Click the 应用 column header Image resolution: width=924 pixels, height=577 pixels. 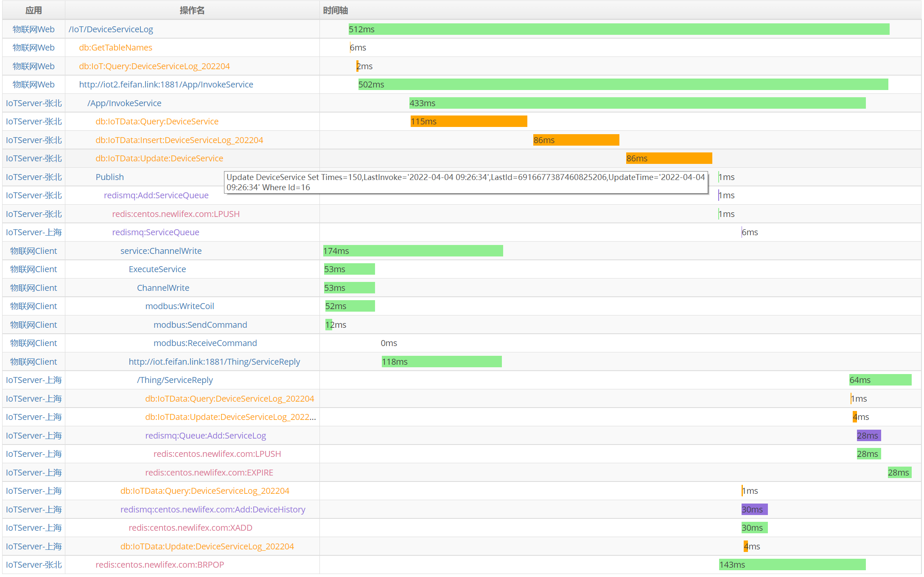(34, 10)
